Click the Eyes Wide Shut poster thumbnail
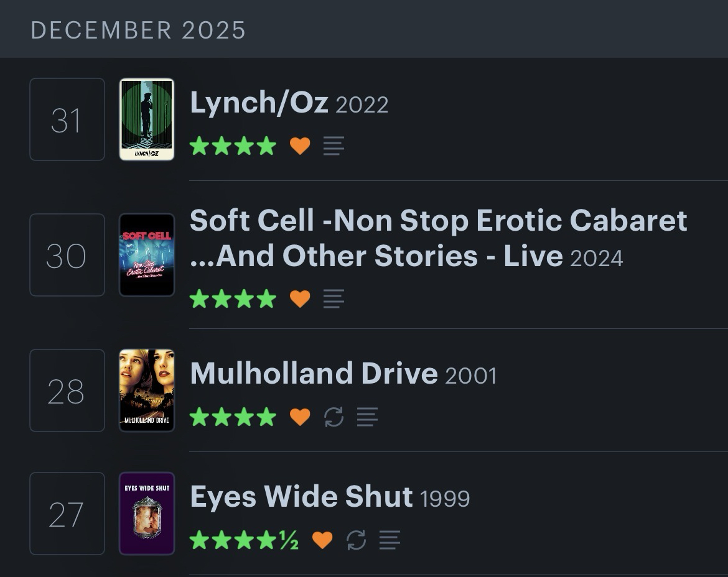This screenshot has height=577, width=728. (x=147, y=514)
